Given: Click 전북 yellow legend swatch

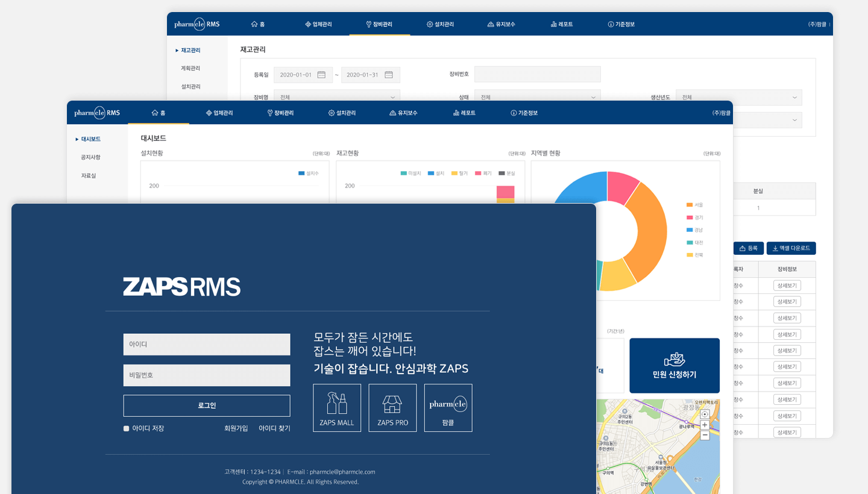Looking at the screenshot, I should (689, 255).
